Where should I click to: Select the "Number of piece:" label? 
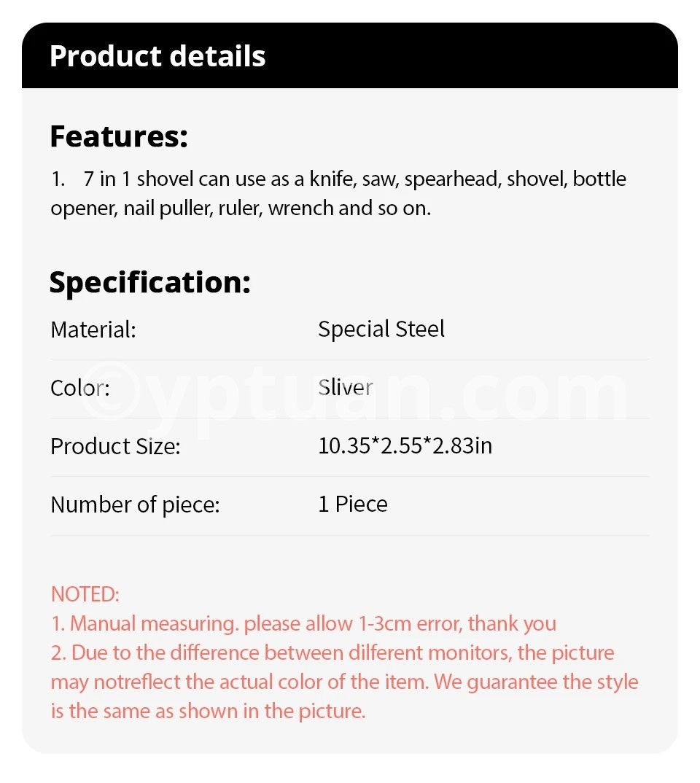point(135,505)
